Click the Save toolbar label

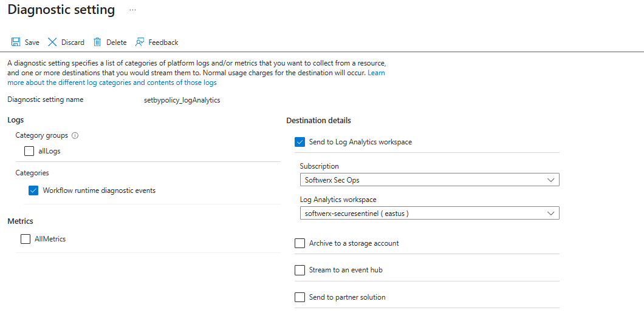pyautogui.click(x=32, y=42)
